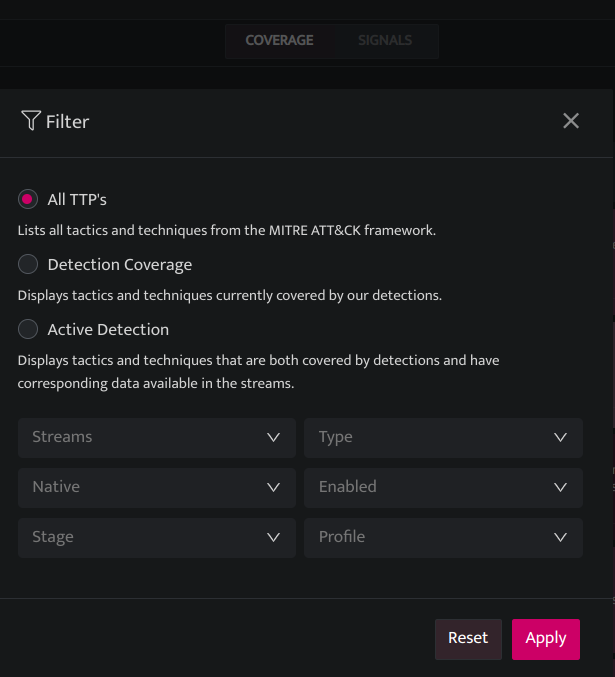Close the Filter panel with X

[571, 121]
